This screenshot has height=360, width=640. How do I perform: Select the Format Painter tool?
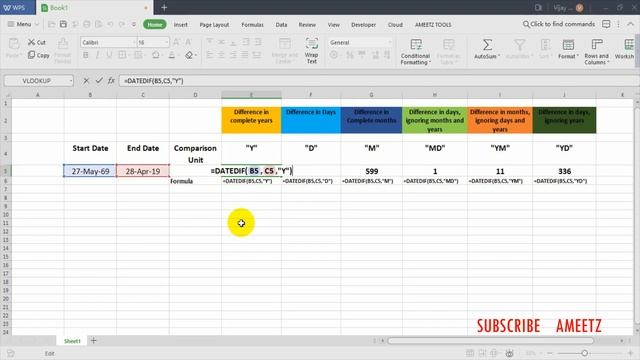point(62,50)
